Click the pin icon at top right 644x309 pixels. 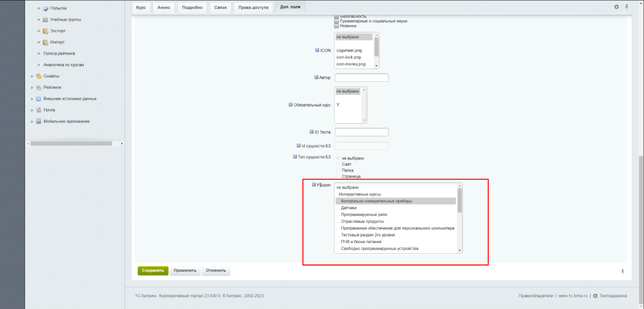(x=626, y=6)
